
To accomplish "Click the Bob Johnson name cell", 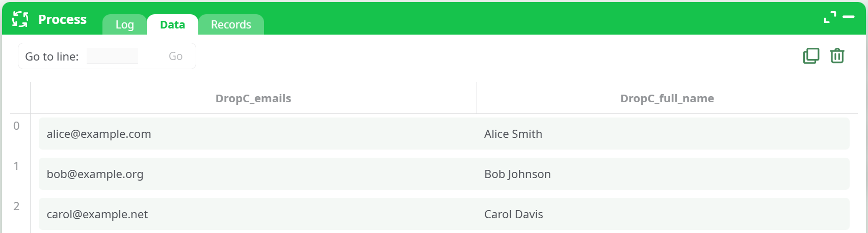I will [x=517, y=174].
